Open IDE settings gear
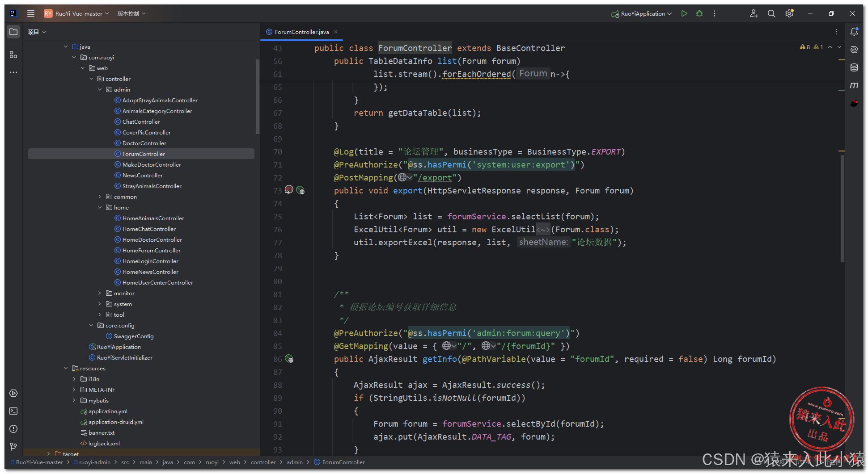The width and height of the screenshot is (868, 474). (x=789, y=13)
